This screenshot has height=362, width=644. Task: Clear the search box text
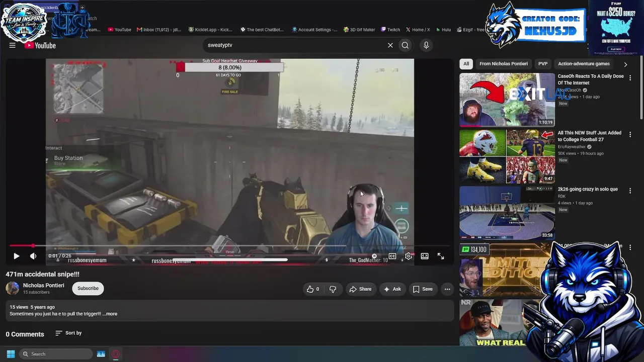(390, 45)
